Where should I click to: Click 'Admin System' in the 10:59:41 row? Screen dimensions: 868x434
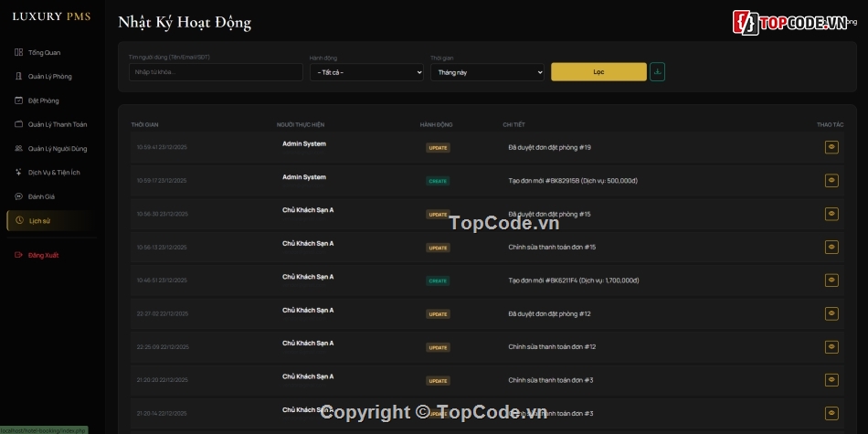(304, 144)
